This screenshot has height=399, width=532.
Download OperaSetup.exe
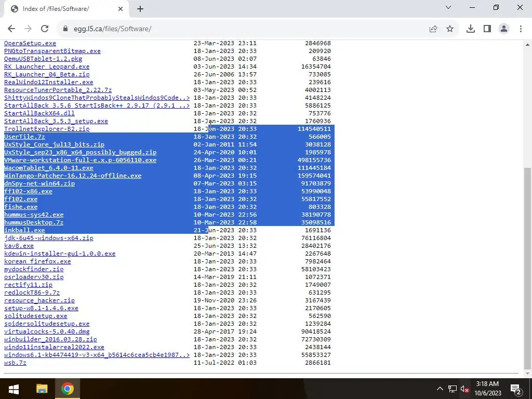tap(30, 43)
